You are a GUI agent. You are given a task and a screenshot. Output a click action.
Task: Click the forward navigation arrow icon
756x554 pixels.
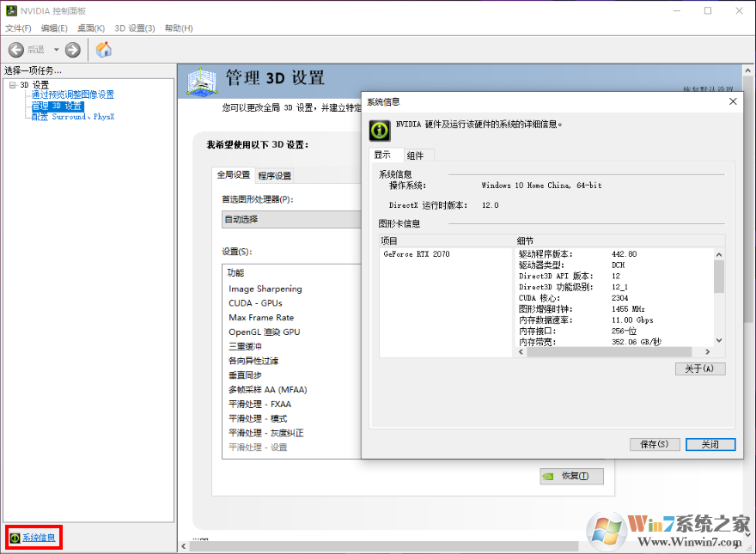pyautogui.click(x=72, y=50)
